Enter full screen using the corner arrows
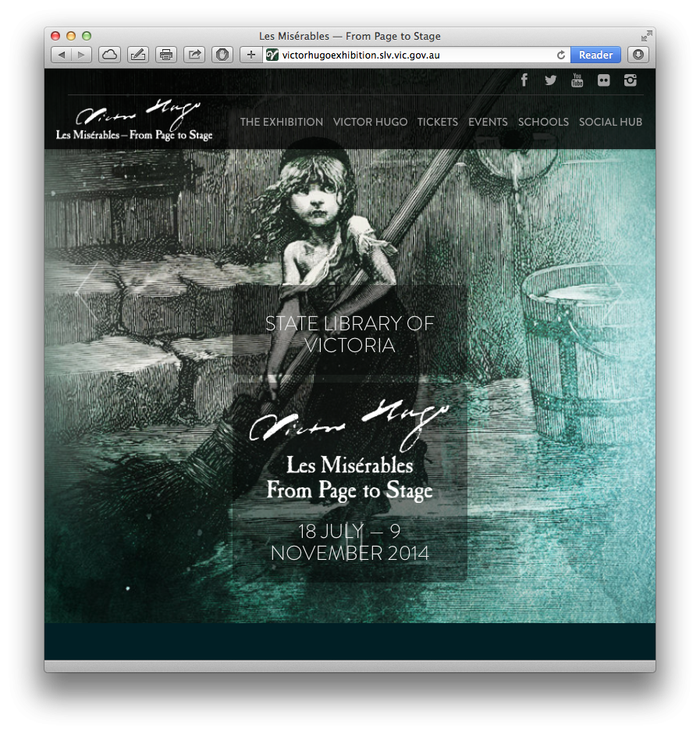 (646, 36)
